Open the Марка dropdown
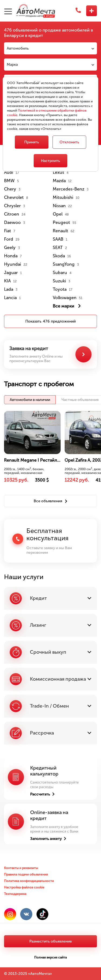Viewport: 101px width, 980px height. 51,65
